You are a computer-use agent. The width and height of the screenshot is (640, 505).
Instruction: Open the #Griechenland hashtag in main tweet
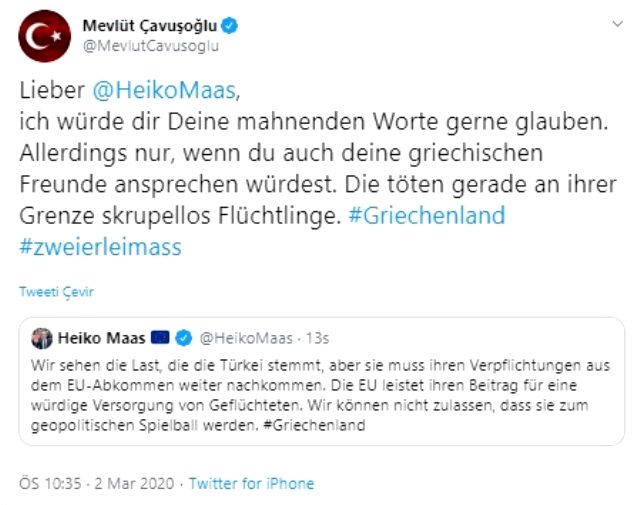[x=427, y=216]
